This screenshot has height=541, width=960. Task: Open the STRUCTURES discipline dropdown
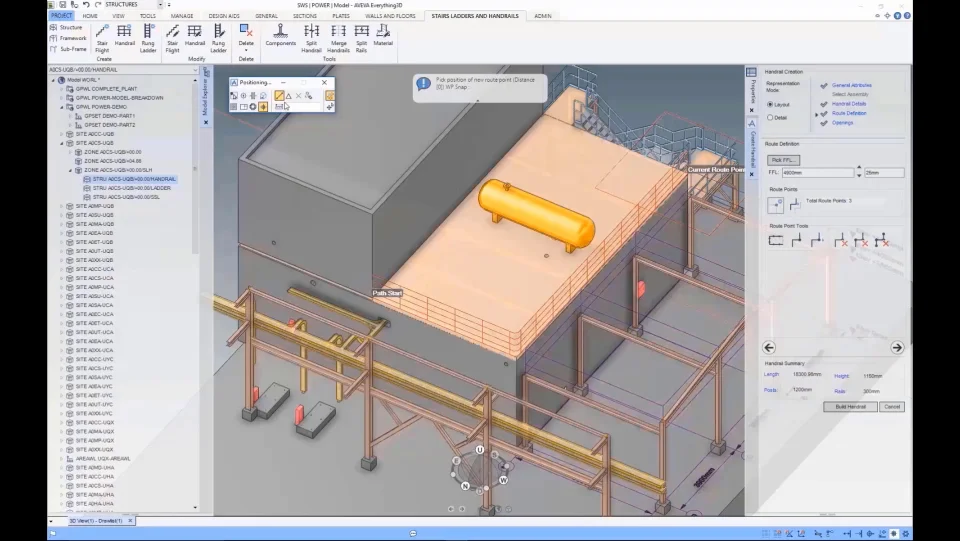click(160, 5)
